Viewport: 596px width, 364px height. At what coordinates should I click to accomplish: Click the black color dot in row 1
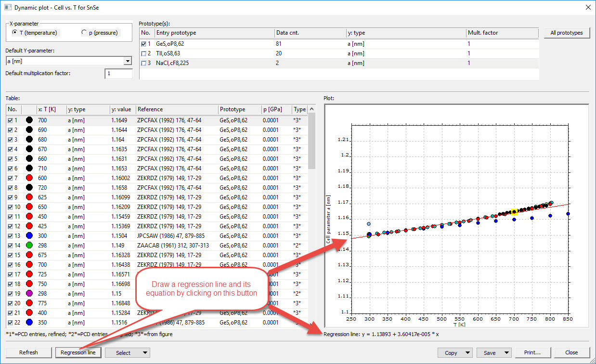pos(29,120)
